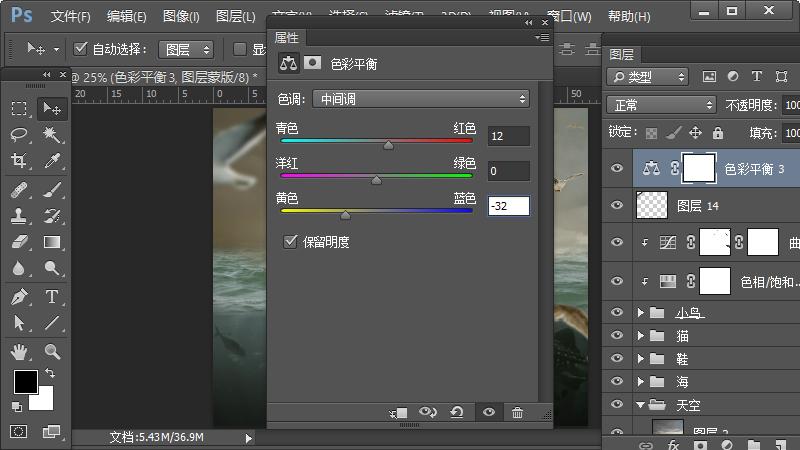The image size is (800, 450).
Task: Select the Horizontal Type tool
Action: pyautogui.click(x=52, y=296)
